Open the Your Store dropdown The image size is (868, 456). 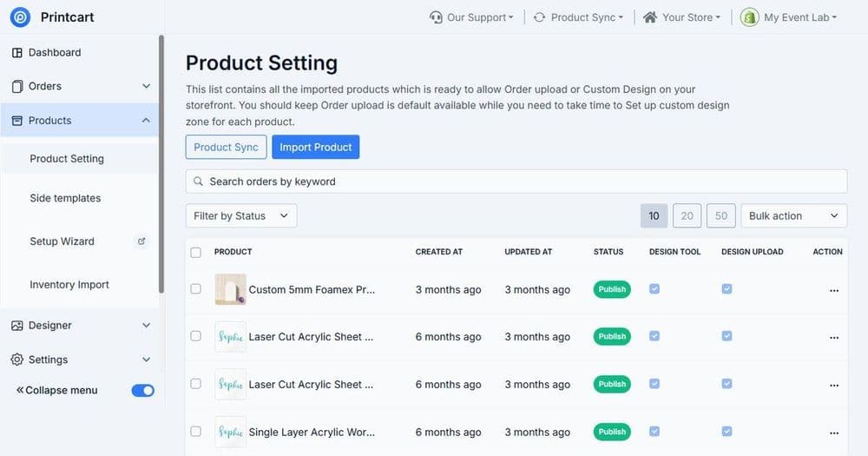click(x=682, y=17)
